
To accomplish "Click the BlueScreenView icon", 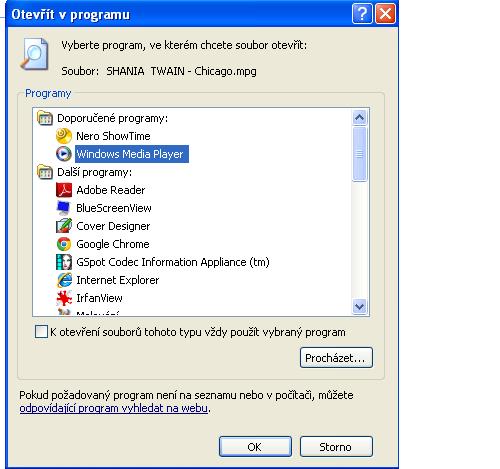I will (64, 208).
